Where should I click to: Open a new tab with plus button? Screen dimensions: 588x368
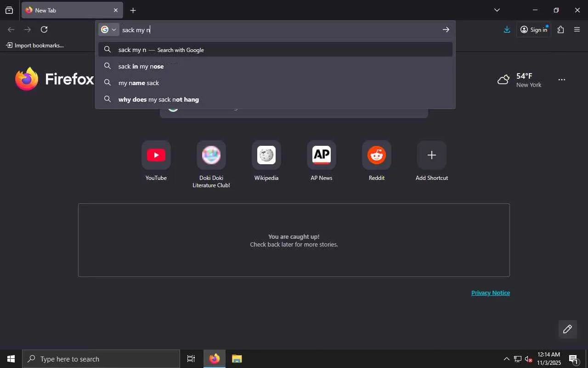click(x=133, y=10)
